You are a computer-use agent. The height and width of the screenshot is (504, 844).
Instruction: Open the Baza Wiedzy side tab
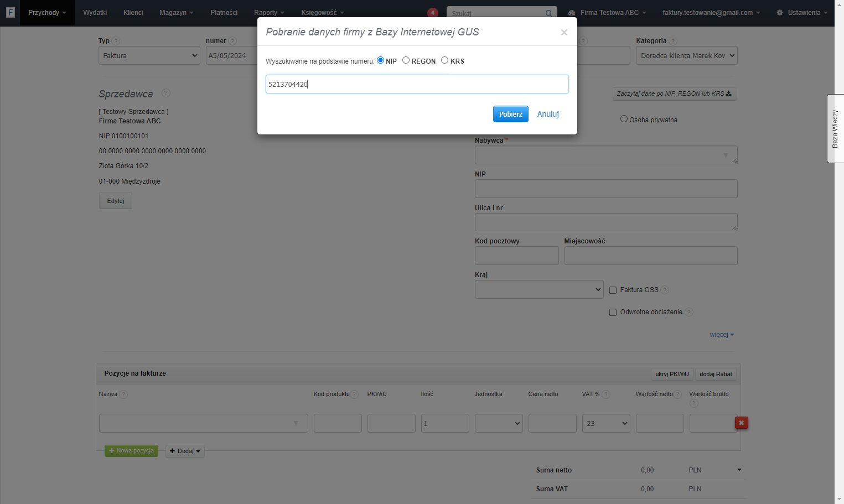835,128
